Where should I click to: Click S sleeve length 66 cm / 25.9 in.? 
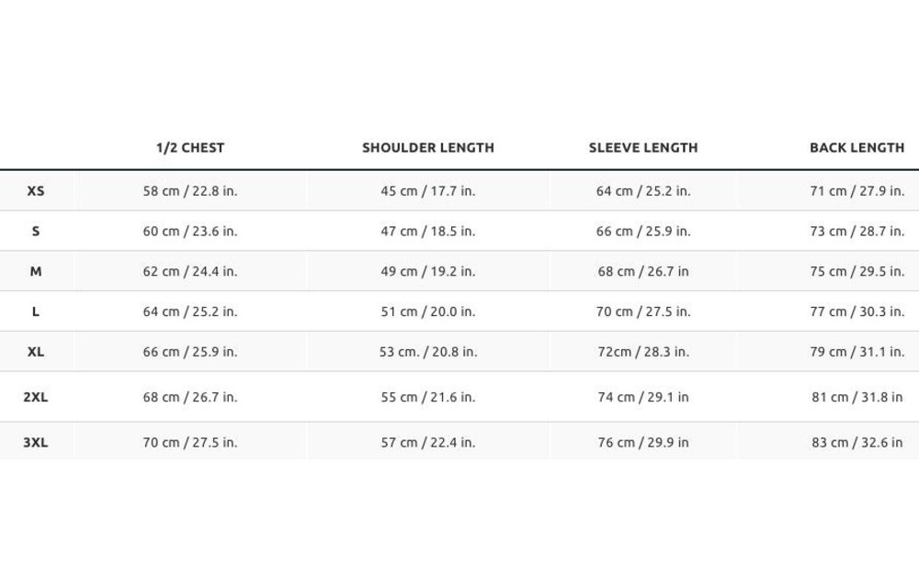tap(643, 232)
